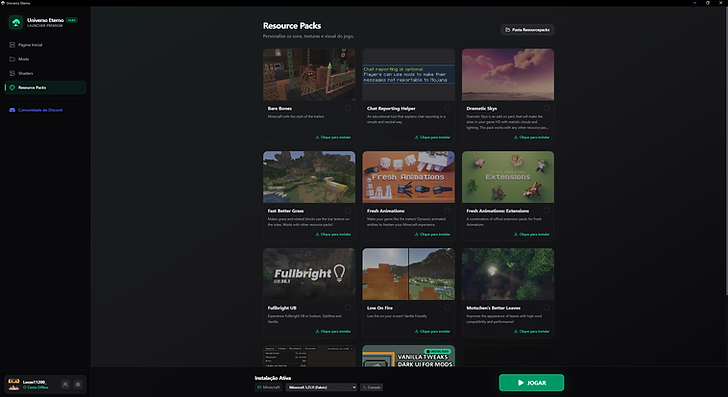Open the Fresh Animations orange thumbnail
728x397 pixels.
(x=409, y=177)
